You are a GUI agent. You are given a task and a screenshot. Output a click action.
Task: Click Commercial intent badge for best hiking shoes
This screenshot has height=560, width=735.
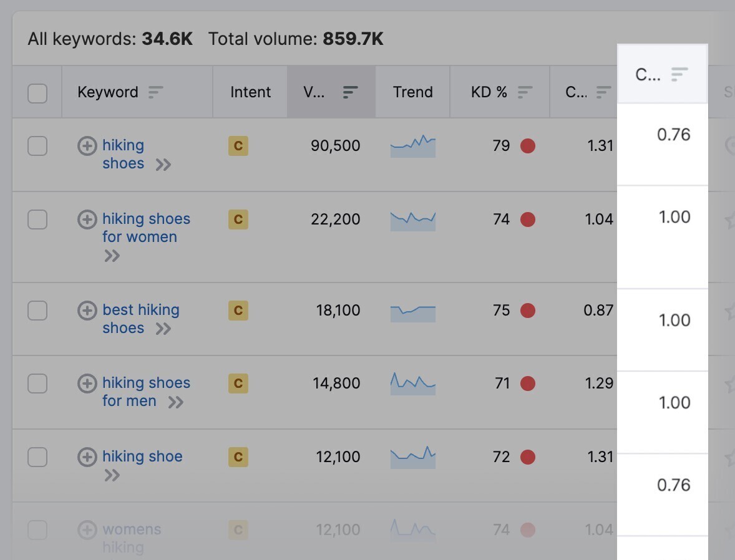(x=238, y=310)
